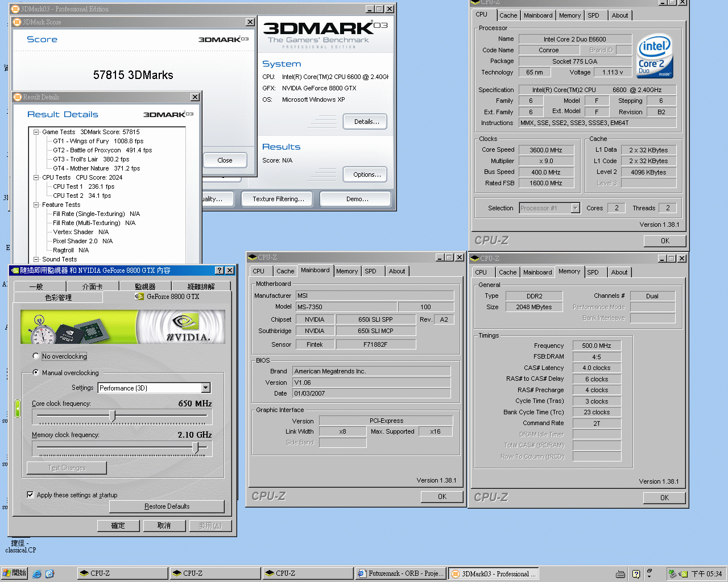Click the Intel Core 2 Duo logo in CPU-Z
The height and width of the screenshot is (582, 728).
click(x=655, y=55)
